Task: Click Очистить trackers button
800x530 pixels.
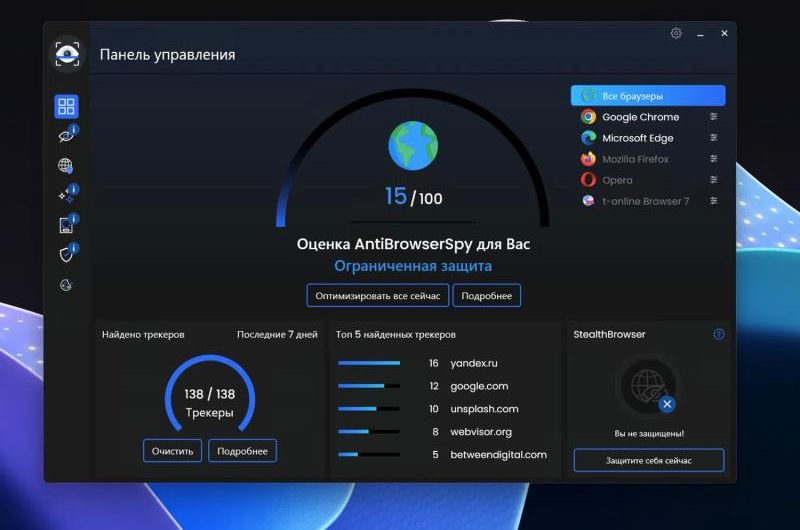Action: (x=172, y=451)
